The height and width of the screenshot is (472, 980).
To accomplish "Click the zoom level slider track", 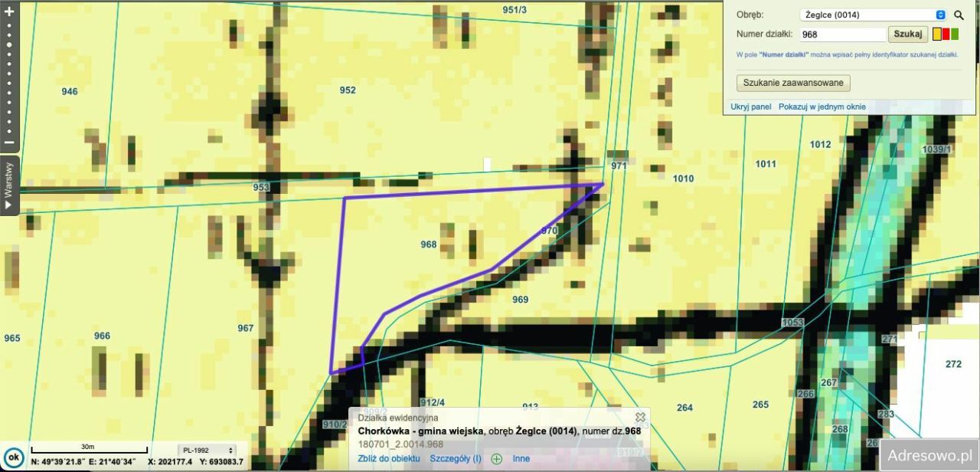I will (9, 77).
